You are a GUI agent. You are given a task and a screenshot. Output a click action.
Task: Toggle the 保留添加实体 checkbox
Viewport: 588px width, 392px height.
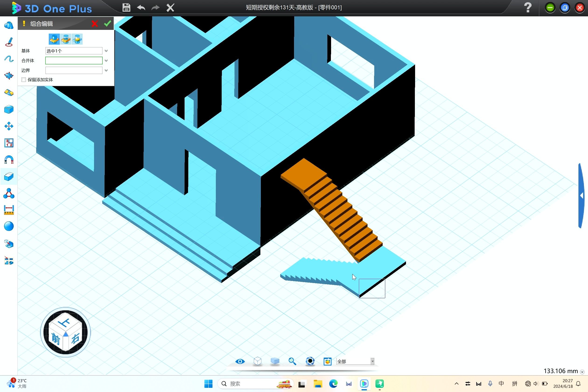24,79
